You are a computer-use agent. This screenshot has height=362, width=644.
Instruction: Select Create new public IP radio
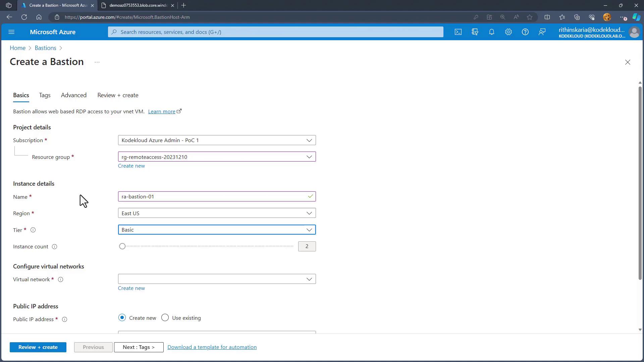(122, 318)
